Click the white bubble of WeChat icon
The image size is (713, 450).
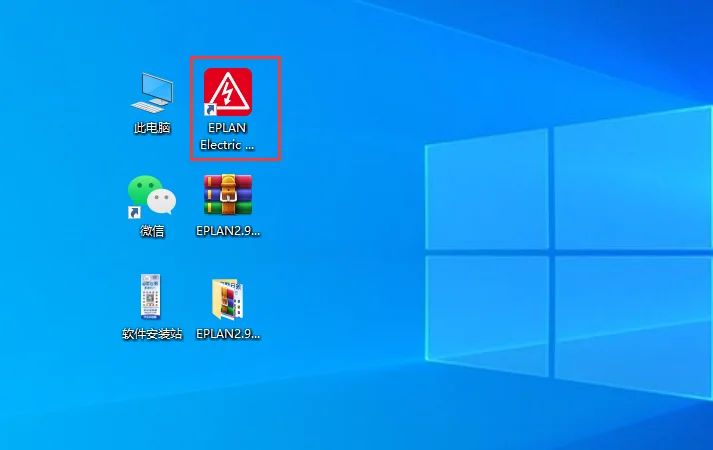162,201
